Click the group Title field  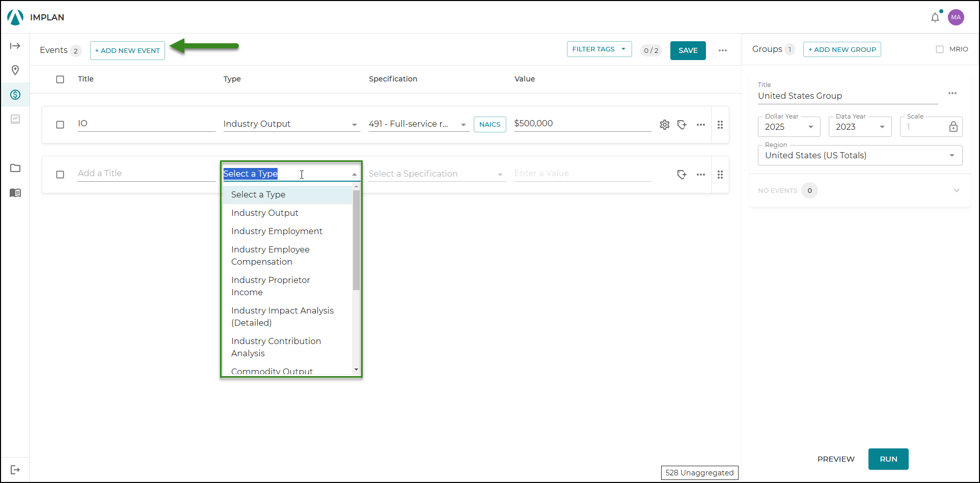pos(848,96)
